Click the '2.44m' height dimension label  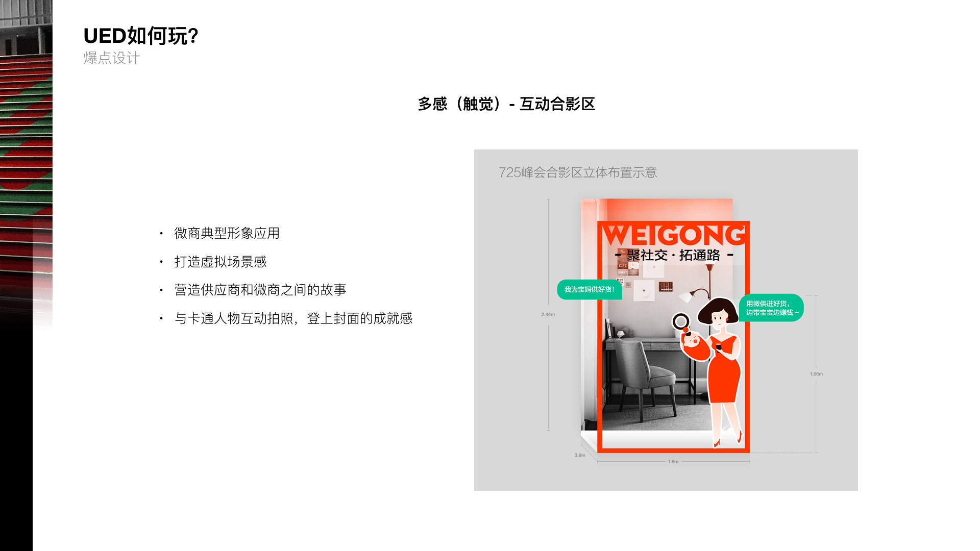pyautogui.click(x=548, y=314)
